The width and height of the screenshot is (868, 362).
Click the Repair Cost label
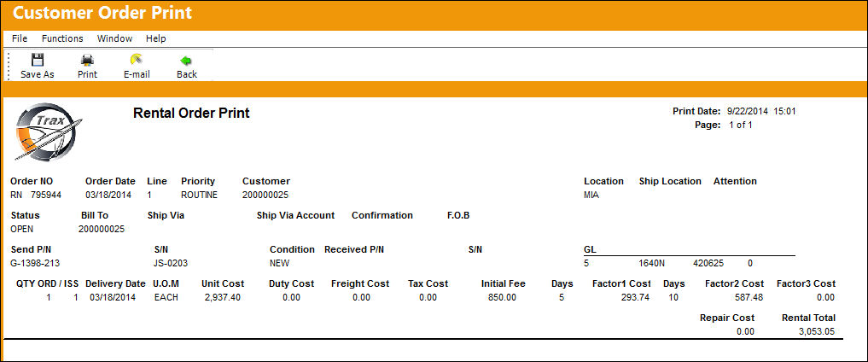click(727, 318)
